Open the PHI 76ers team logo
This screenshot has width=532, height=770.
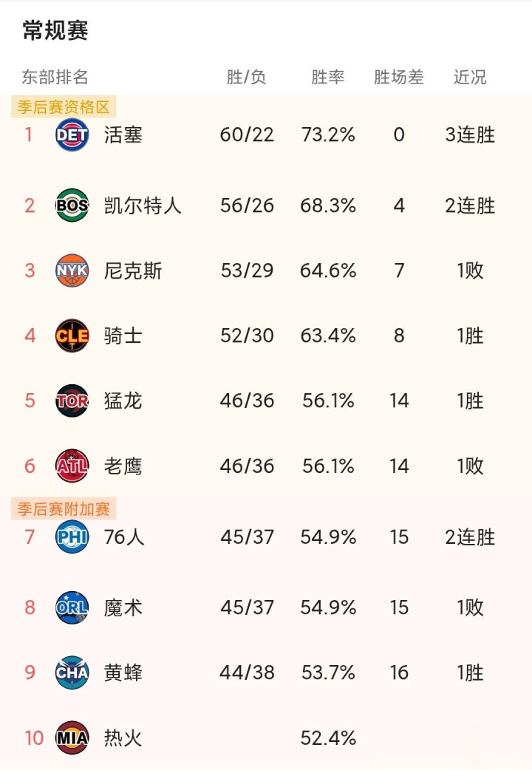click(x=72, y=536)
